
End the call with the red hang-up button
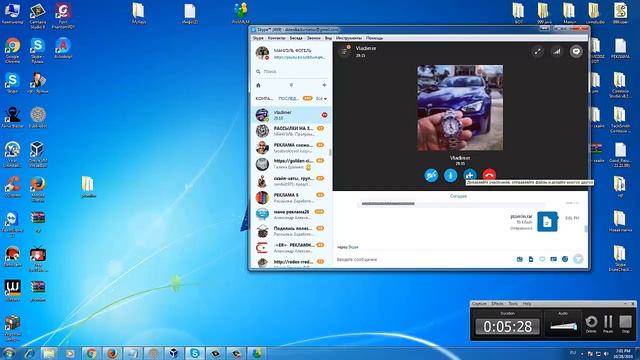[x=489, y=175]
